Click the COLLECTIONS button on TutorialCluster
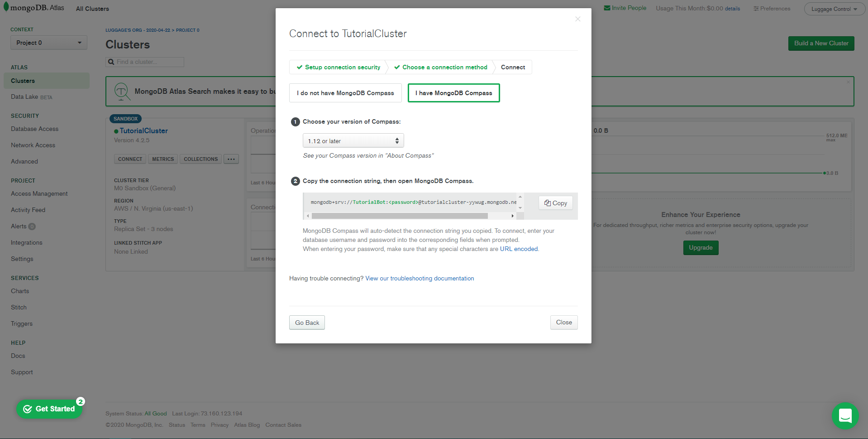The width and height of the screenshot is (868, 439). pyautogui.click(x=201, y=159)
